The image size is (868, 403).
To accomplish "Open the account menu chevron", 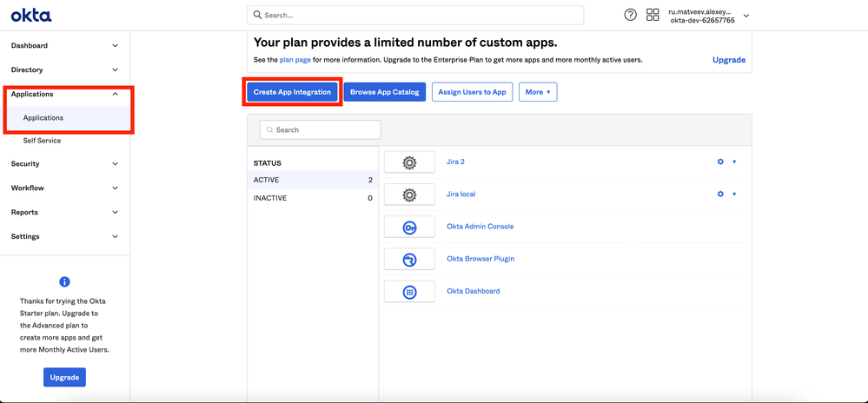I will pyautogui.click(x=746, y=16).
